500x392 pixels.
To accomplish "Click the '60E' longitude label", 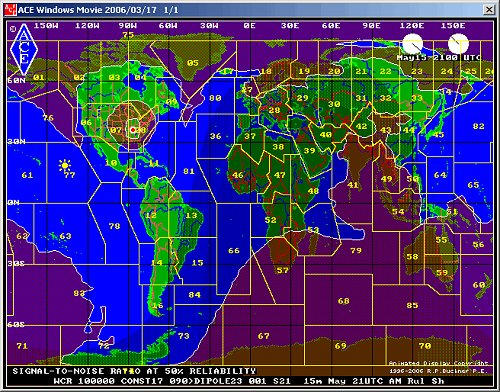I will 331,26.
